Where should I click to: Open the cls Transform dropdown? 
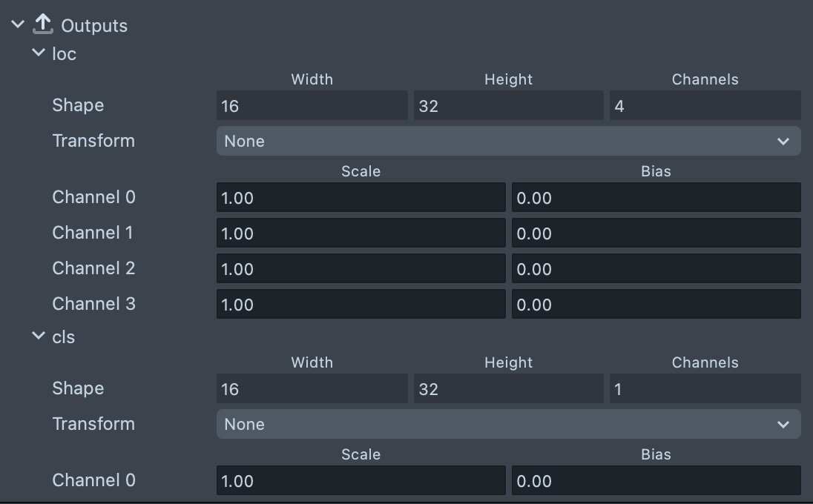click(x=508, y=424)
